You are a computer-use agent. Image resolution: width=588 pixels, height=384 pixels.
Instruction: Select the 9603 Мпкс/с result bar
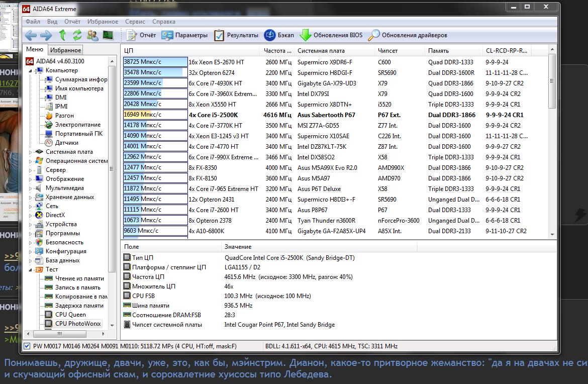coord(155,231)
